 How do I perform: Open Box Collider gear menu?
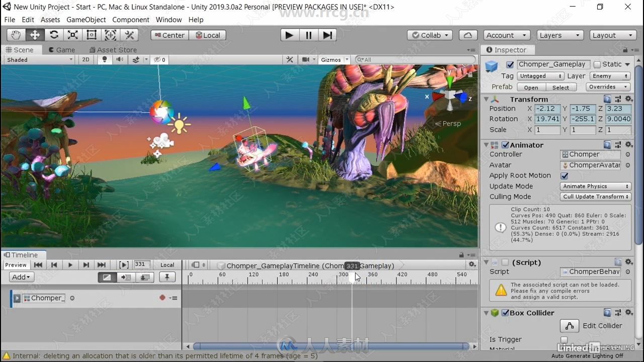pos(628,313)
